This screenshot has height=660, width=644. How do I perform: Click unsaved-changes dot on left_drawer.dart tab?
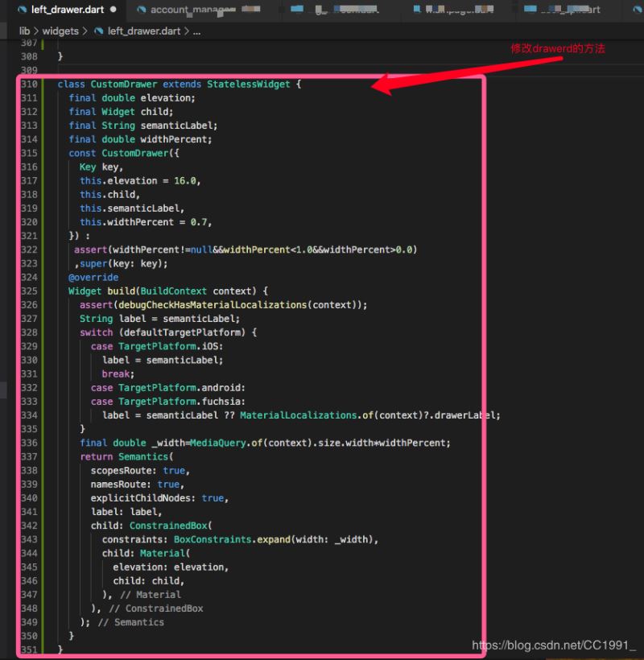click(114, 10)
